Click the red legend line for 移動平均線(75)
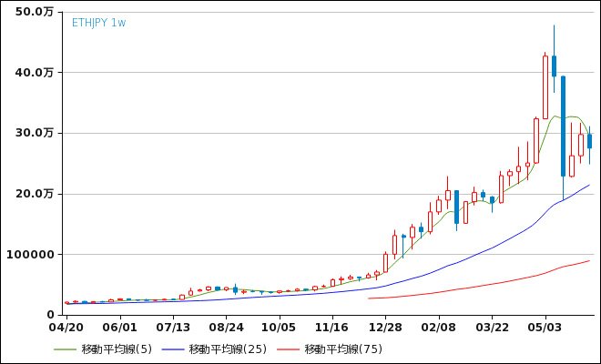Viewport: 601px width, 364px height. click(289, 349)
